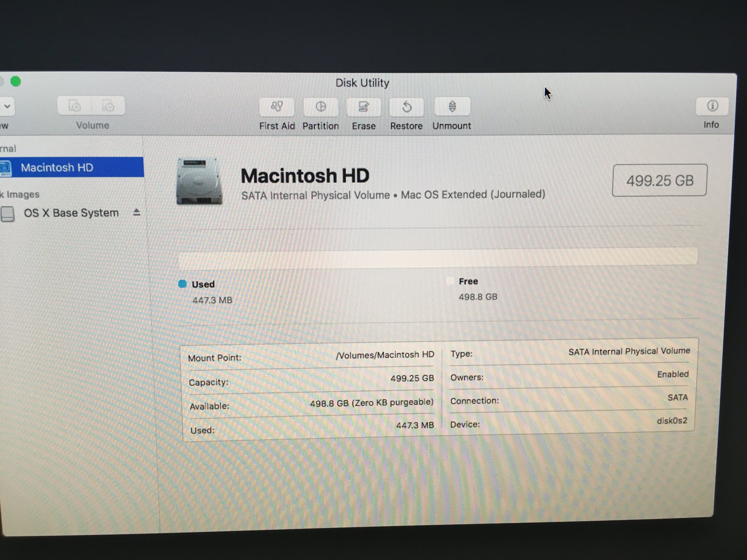Eject the OS X Base System image
Viewport: 747px width, 560px height.
coord(137,213)
